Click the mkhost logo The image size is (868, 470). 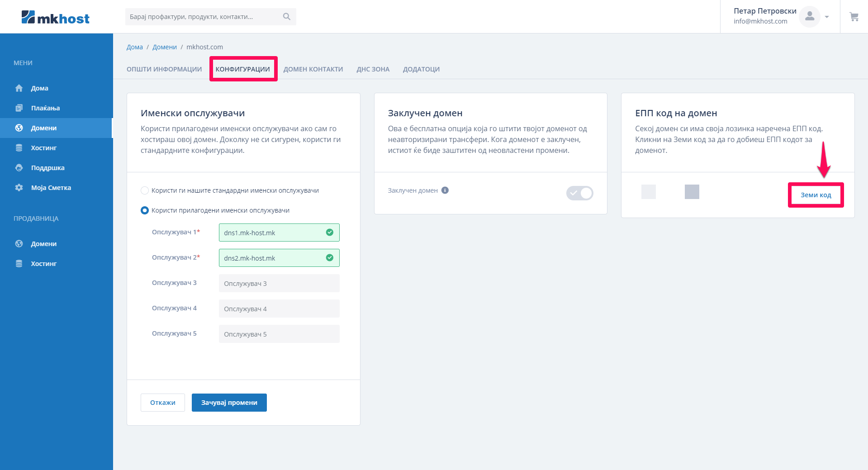pos(55,18)
